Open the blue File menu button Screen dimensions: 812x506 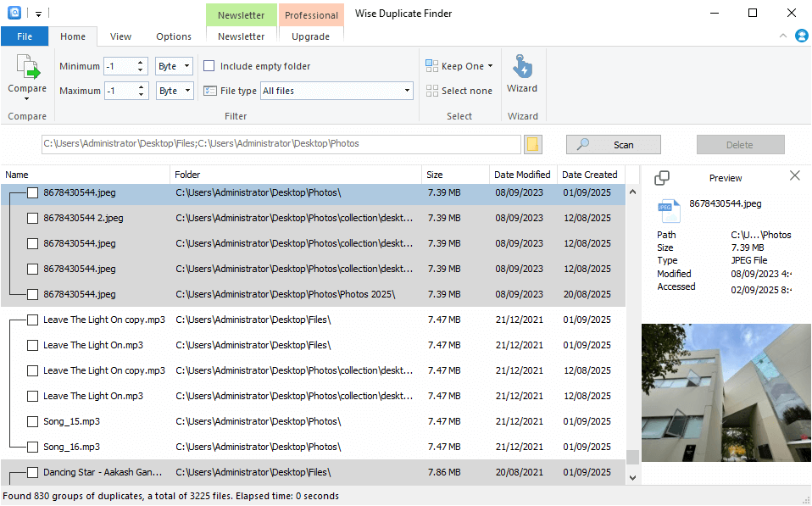25,36
